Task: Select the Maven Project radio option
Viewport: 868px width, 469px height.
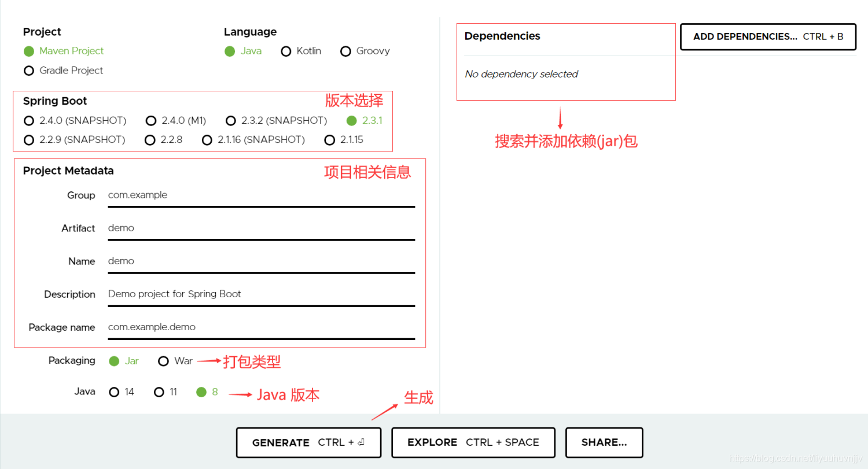Action: (64, 51)
